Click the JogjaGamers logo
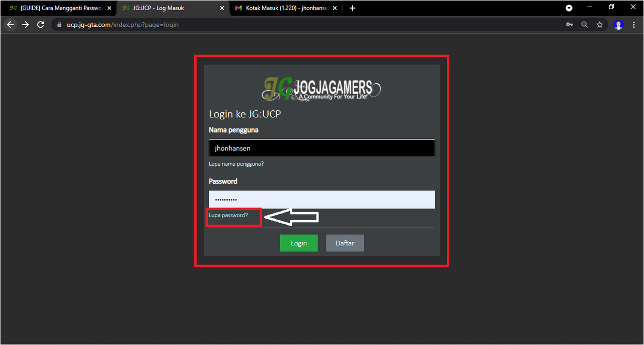The width and height of the screenshot is (644, 345). pyautogui.click(x=321, y=89)
